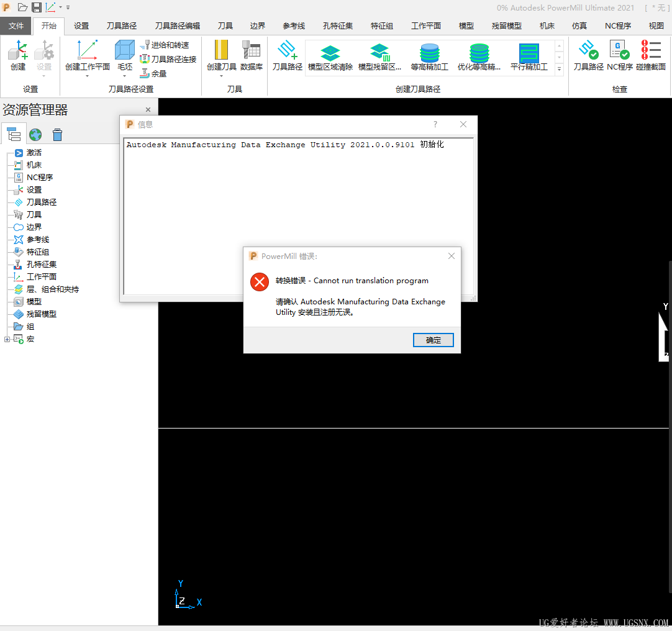Show the explorer tree view tab
Viewport: 672px width, 631px height.
(14, 135)
